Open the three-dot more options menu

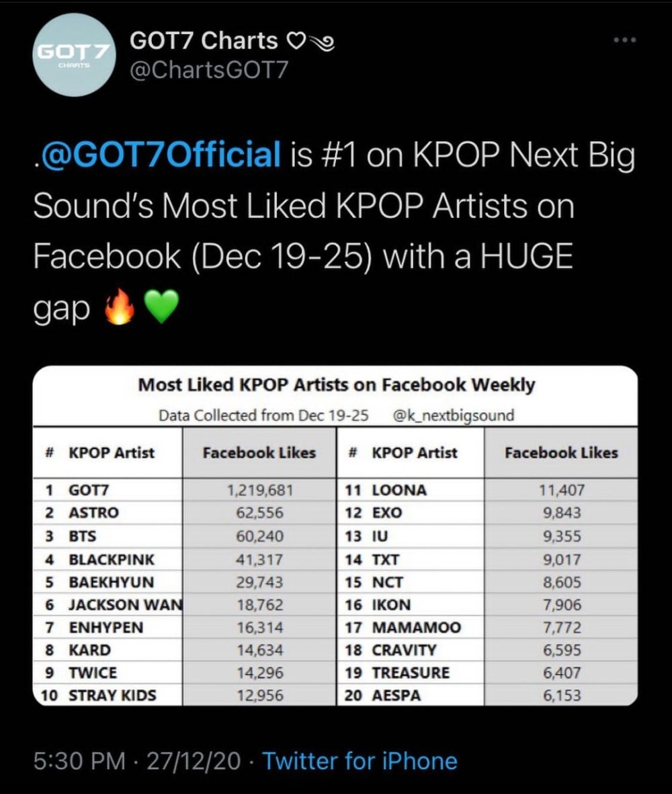[624, 40]
